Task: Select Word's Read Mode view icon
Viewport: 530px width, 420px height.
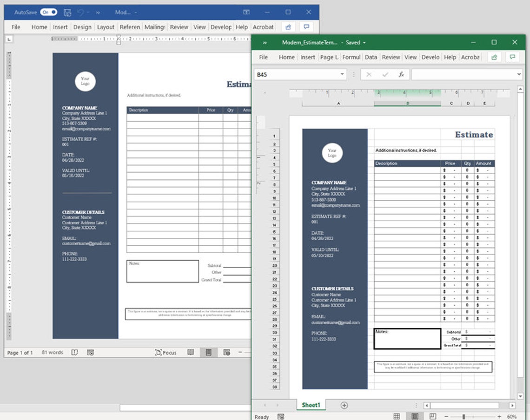Action: 191,353
